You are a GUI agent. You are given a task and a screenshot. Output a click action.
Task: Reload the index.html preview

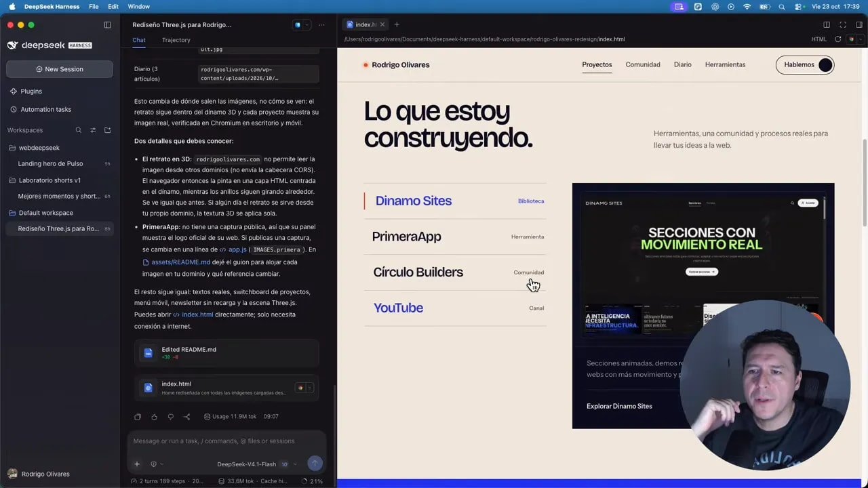(837, 39)
